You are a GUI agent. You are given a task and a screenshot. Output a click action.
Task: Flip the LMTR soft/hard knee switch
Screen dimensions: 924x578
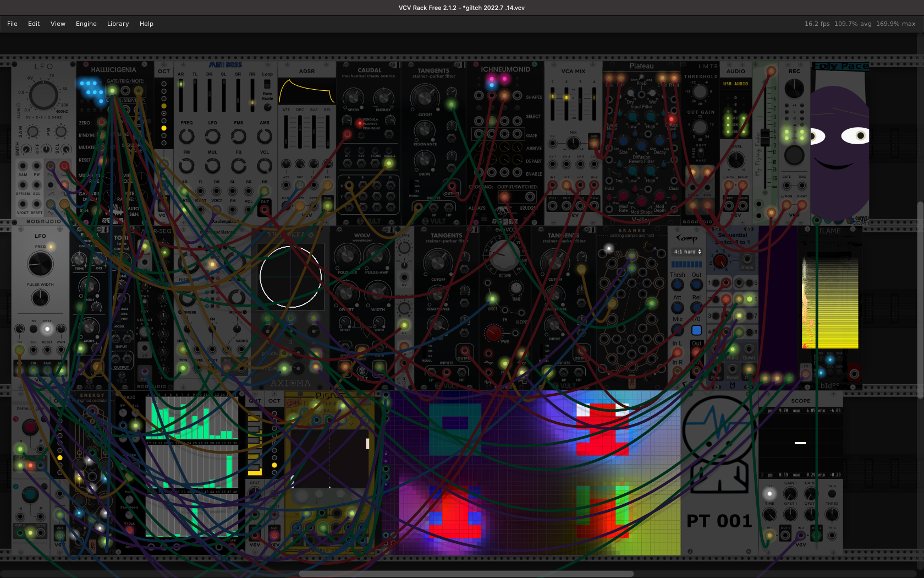pos(701,152)
